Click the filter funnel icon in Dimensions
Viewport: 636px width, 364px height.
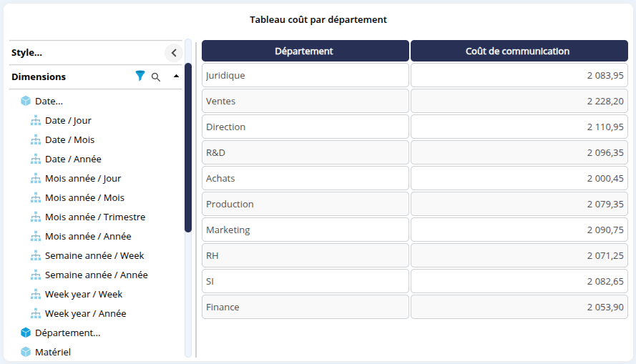[x=140, y=76]
